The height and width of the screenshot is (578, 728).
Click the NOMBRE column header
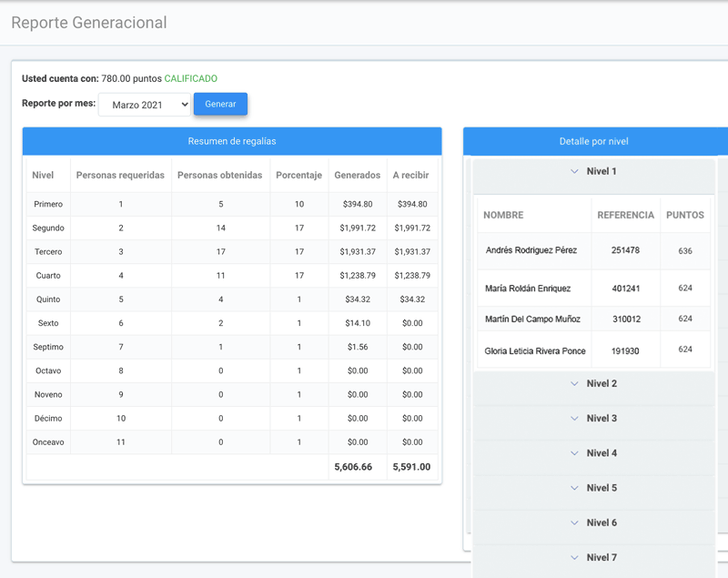tap(503, 216)
